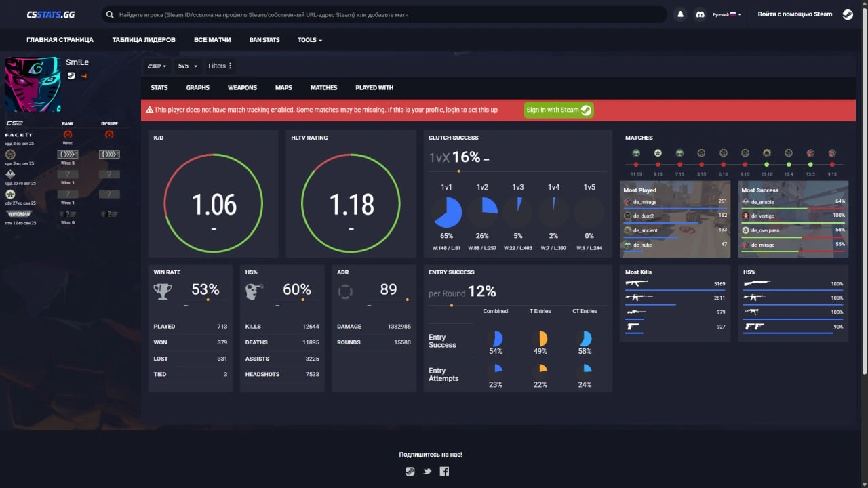Open ТАБЛИЦА ЛИДЕРОВ in the navigation bar
This screenshot has width=868, height=488.
click(x=144, y=40)
